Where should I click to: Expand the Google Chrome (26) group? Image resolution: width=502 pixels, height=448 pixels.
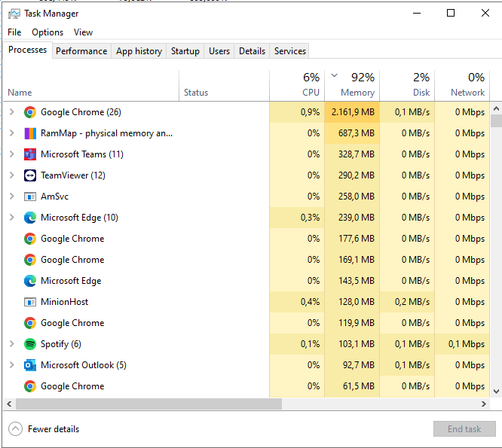tap(12, 112)
